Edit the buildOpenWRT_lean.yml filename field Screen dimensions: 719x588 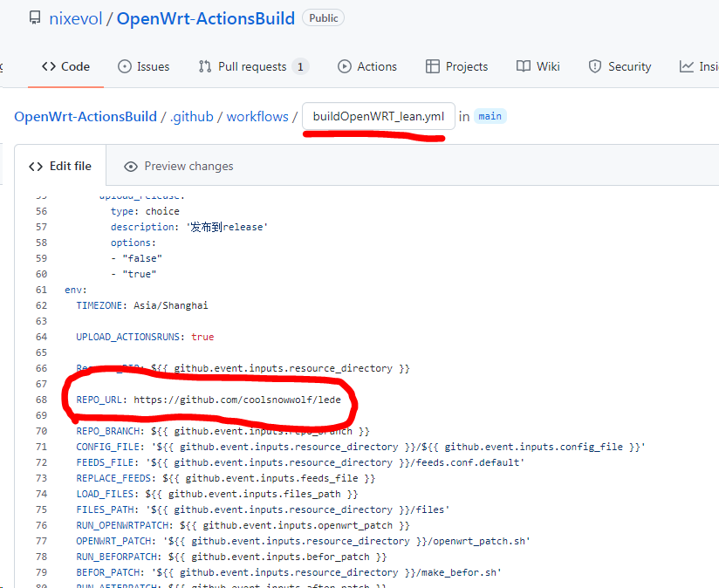379,116
